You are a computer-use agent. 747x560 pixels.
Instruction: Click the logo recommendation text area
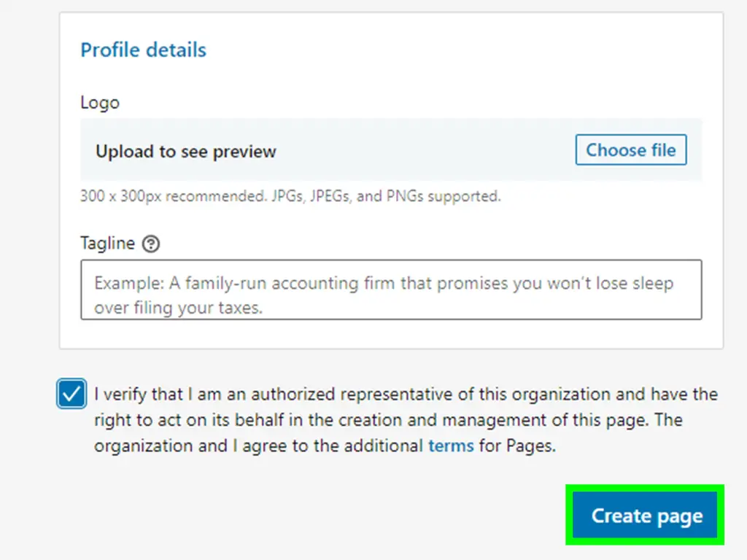click(290, 196)
